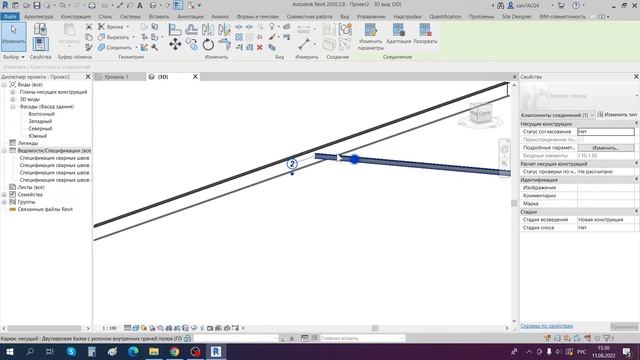Open Microsoft Edge from the taskbar

click(133, 351)
